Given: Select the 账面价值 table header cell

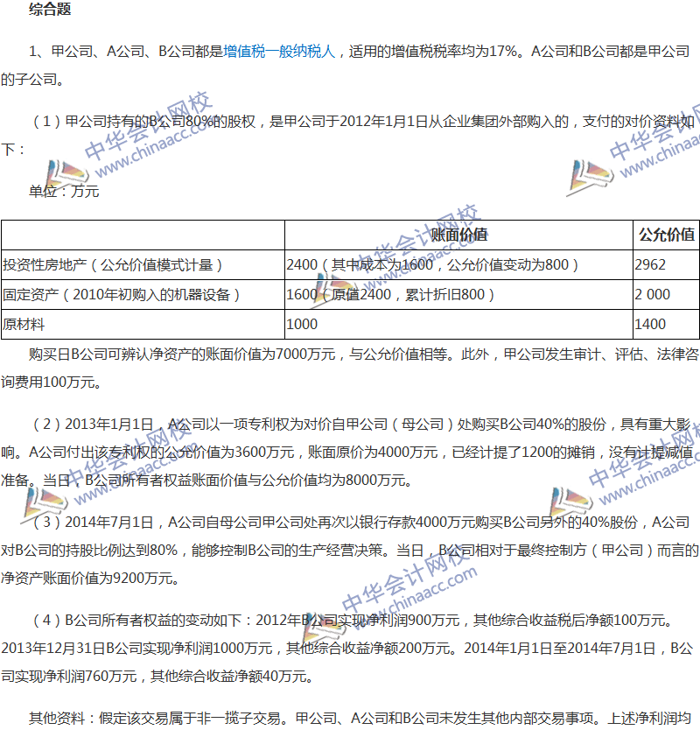Looking at the screenshot, I should [x=458, y=235].
